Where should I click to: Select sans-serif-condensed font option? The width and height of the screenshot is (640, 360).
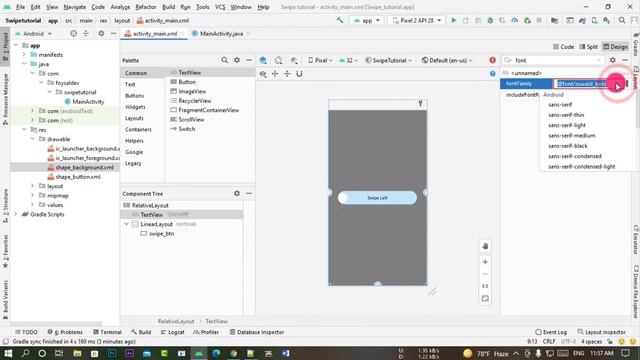[575, 156]
